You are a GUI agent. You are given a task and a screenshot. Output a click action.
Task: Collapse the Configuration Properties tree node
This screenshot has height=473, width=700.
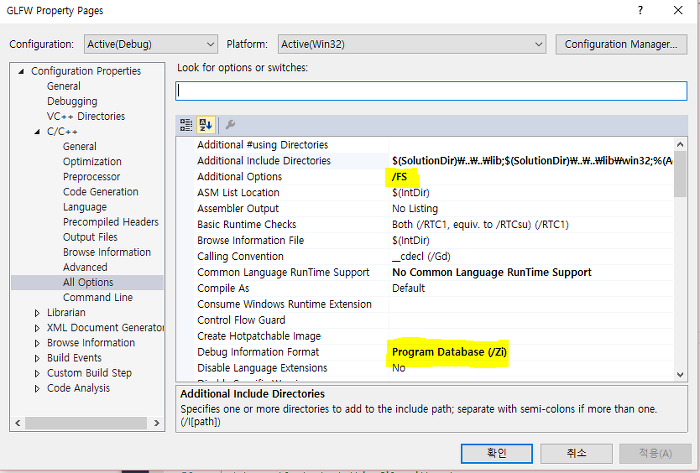(x=21, y=71)
